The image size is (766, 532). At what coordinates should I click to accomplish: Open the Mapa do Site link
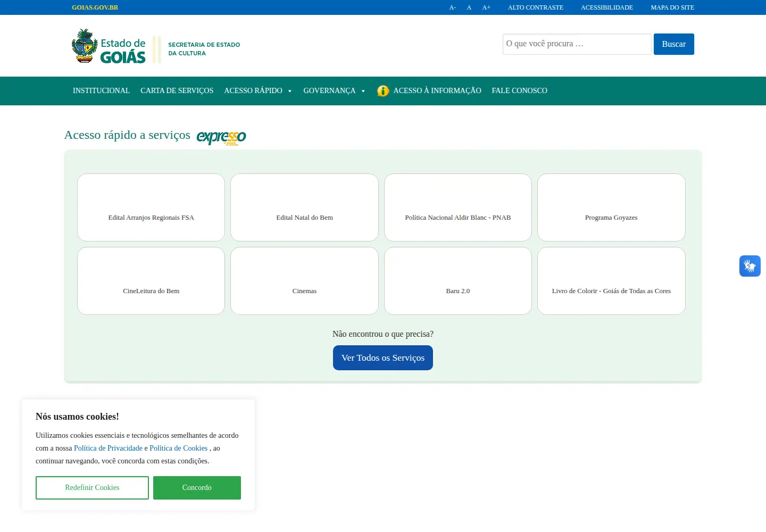672,7
